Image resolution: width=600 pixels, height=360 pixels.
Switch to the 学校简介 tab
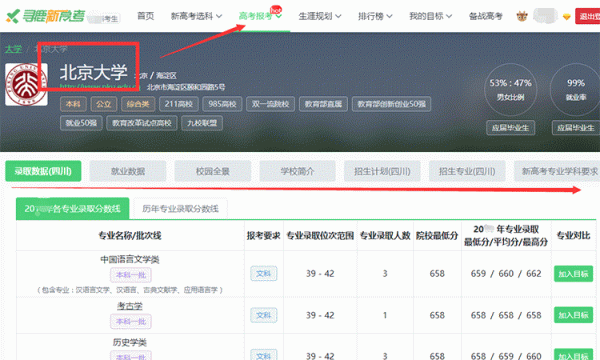click(x=297, y=171)
